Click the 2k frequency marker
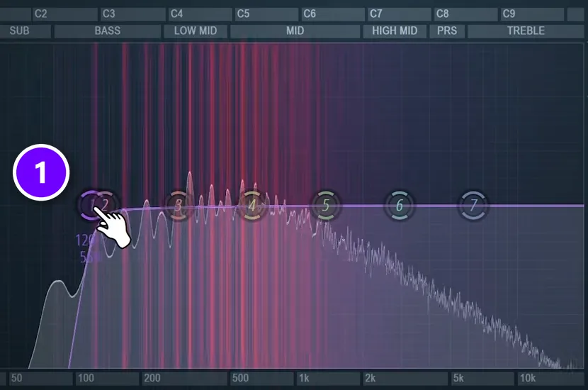588x390 pixels. 370,378
